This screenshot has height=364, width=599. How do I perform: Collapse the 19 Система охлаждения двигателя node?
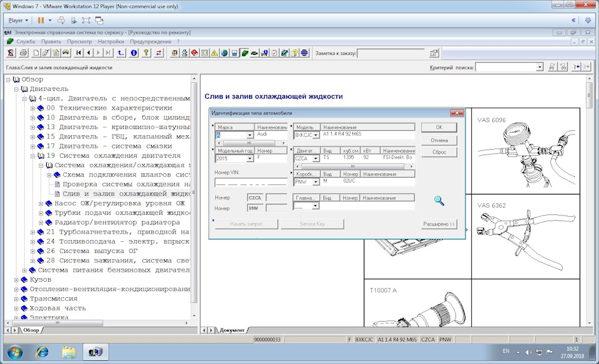pos(33,156)
